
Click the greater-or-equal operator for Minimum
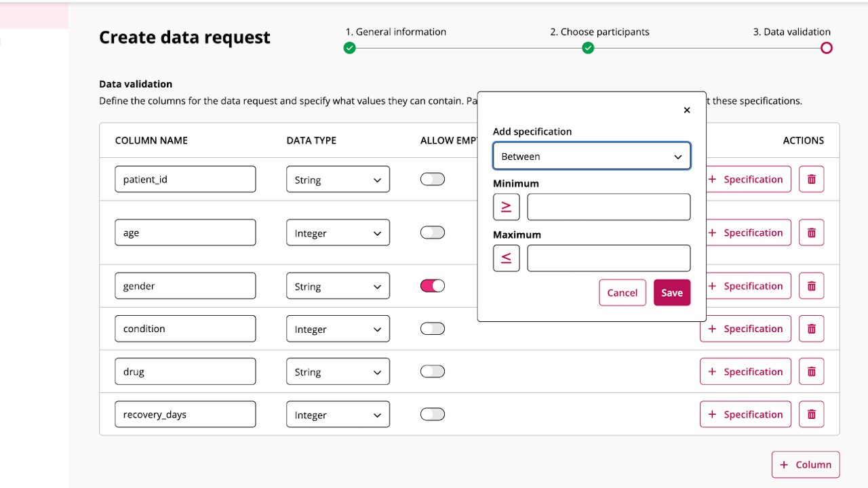pyautogui.click(x=507, y=207)
